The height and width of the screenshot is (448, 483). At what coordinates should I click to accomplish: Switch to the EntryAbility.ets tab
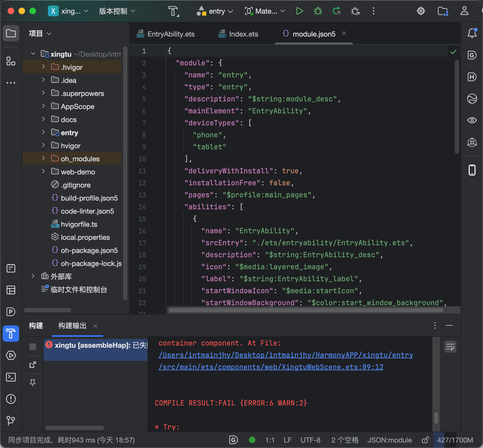pos(166,34)
